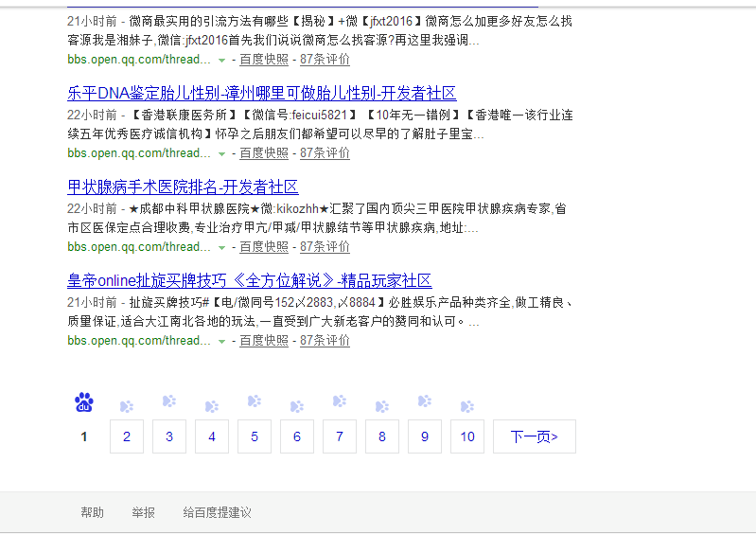756x534 pixels.
Task: Go to results page 7
Action: (340, 436)
